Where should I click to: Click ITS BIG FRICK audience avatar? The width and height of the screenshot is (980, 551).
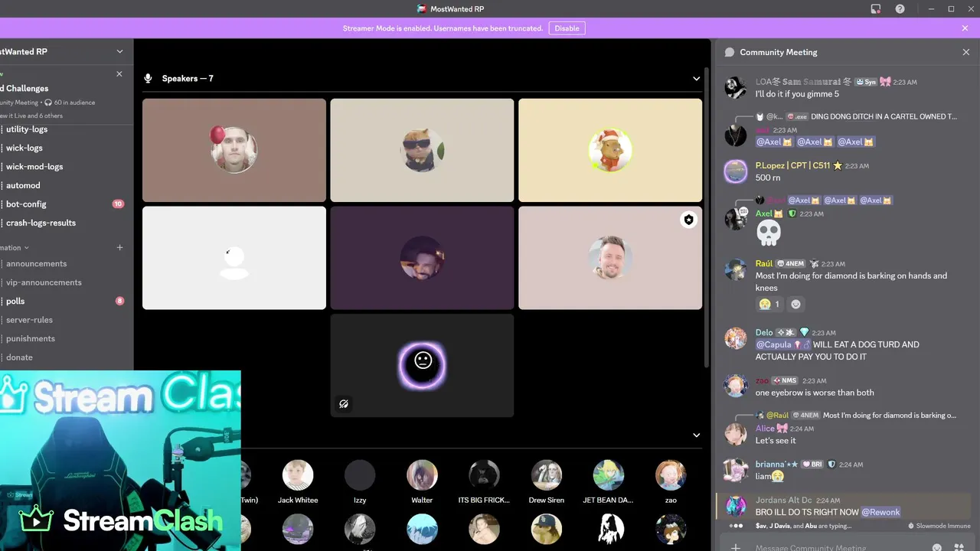[484, 475]
